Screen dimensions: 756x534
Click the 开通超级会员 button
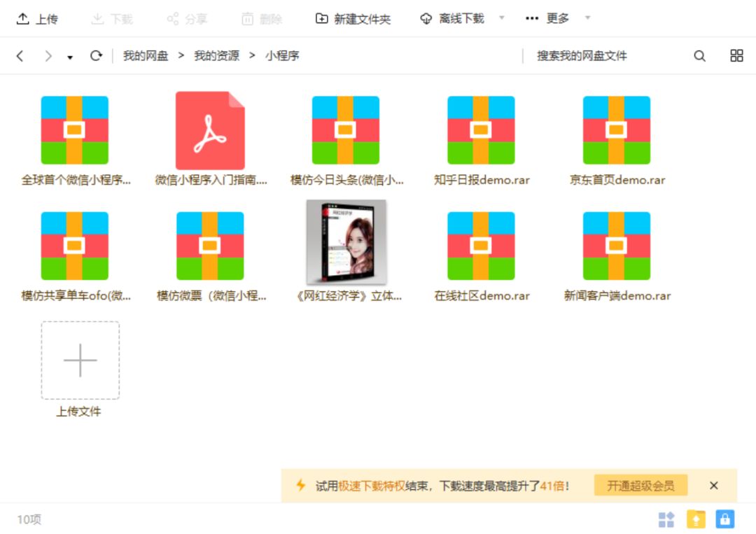coord(640,485)
